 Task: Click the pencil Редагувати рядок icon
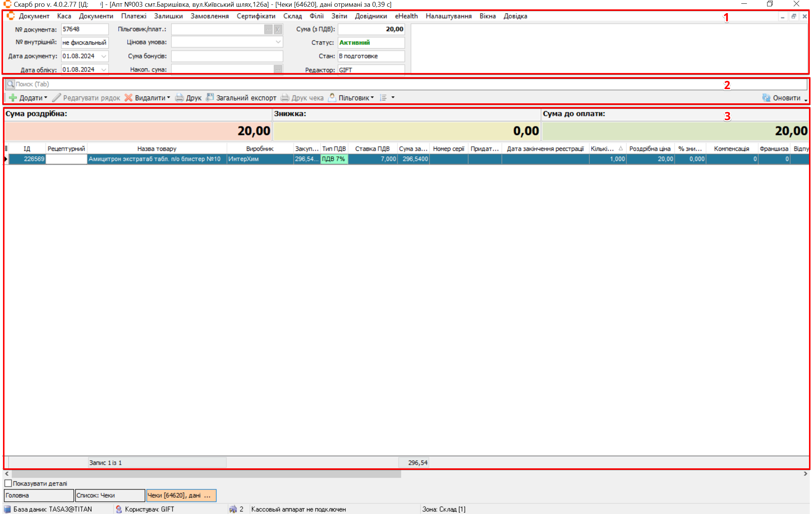pos(56,98)
